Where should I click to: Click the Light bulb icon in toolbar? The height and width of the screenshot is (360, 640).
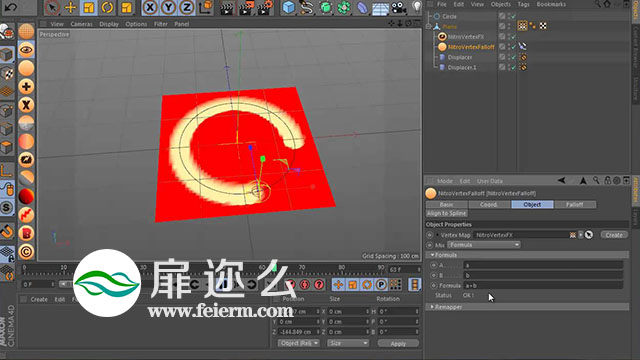click(x=417, y=7)
